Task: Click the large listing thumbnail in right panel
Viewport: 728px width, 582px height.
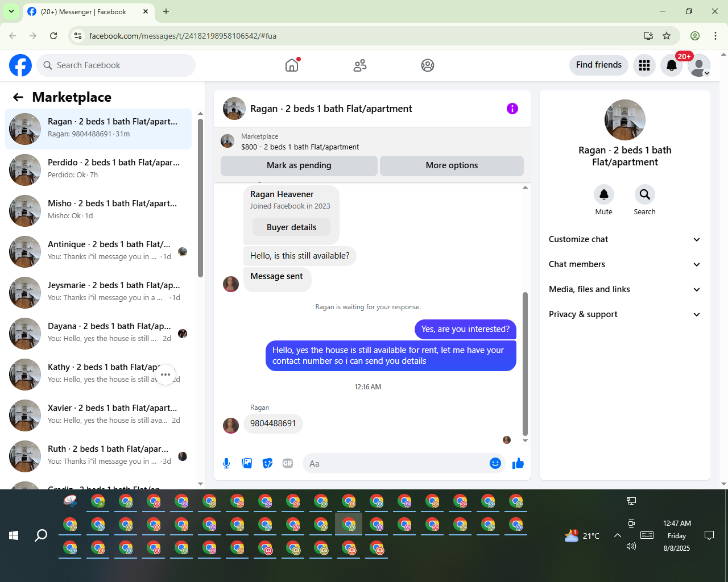Action: pos(625,120)
